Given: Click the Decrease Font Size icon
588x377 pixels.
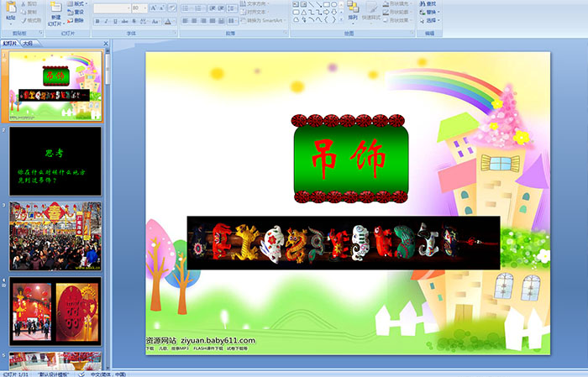Looking at the screenshot, I should point(161,8).
